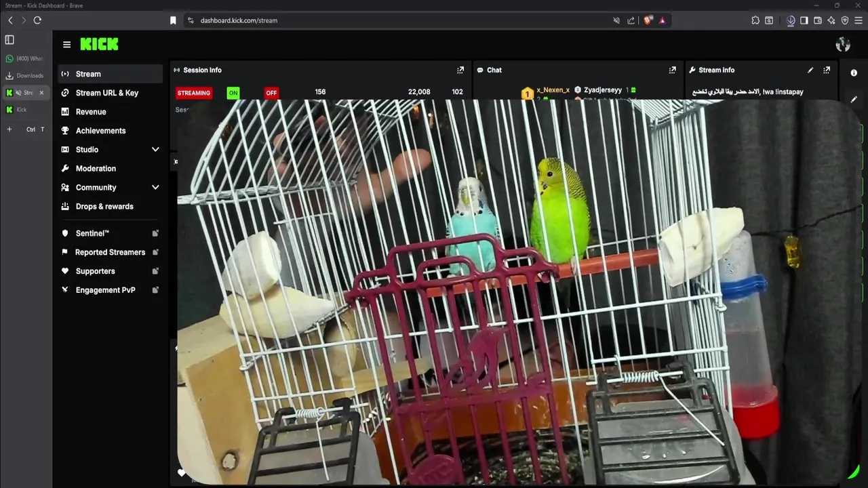Share this page via share icon
Viewport: 868px width, 488px height.
tap(631, 20)
